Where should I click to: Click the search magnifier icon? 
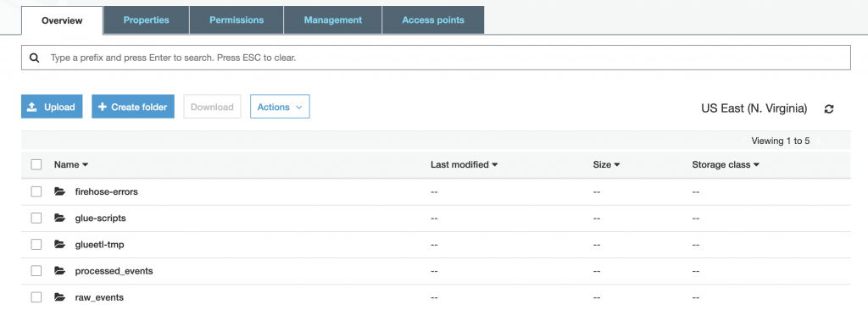(34, 58)
